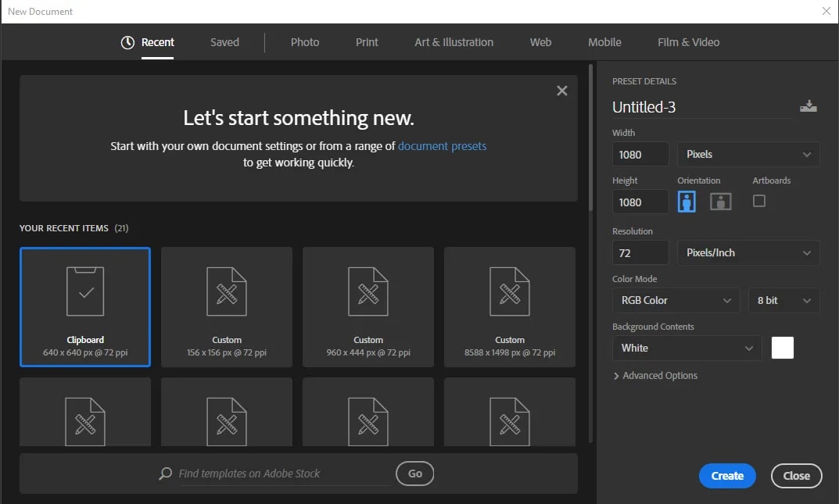Click the clock icon beside Recent
839x504 pixels.
(x=127, y=42)
